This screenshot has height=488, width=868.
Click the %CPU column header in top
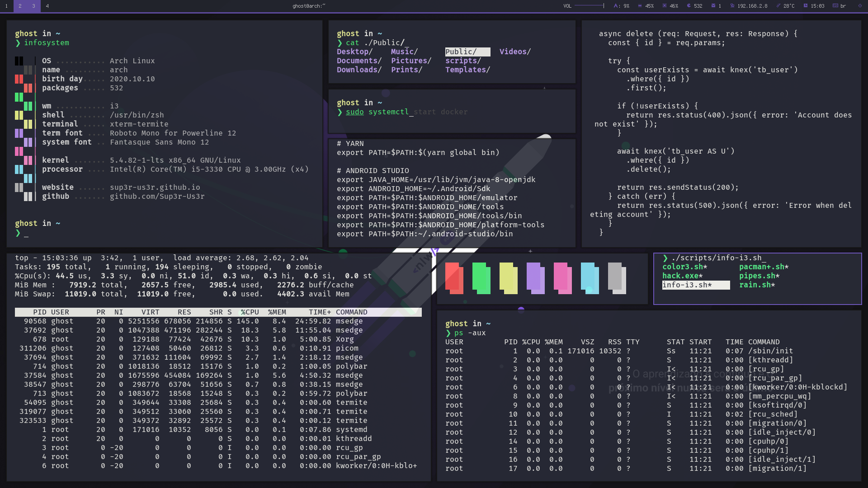tap(250, 312)
